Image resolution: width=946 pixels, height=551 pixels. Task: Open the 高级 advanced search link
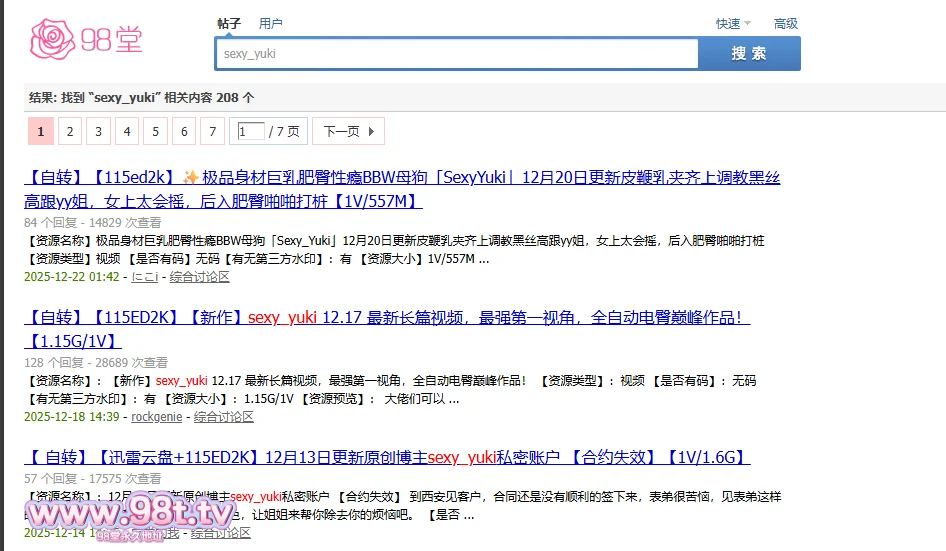point(785,24)
